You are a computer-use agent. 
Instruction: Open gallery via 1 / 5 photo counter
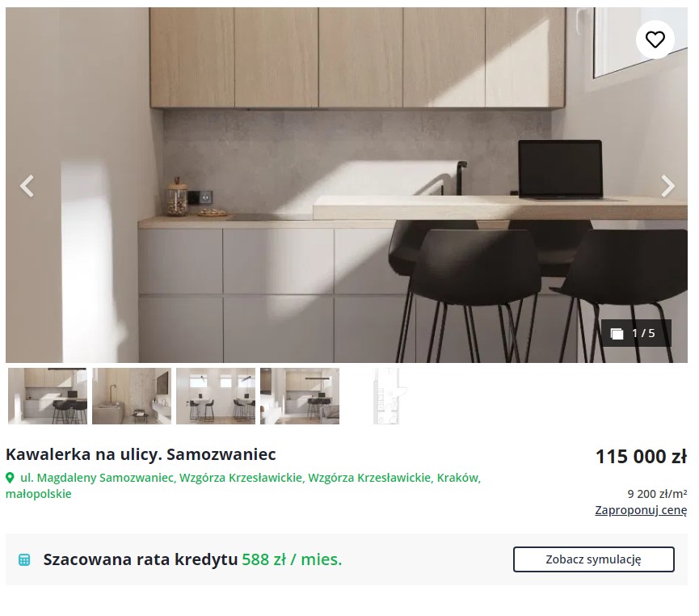[x=636, y=333]
